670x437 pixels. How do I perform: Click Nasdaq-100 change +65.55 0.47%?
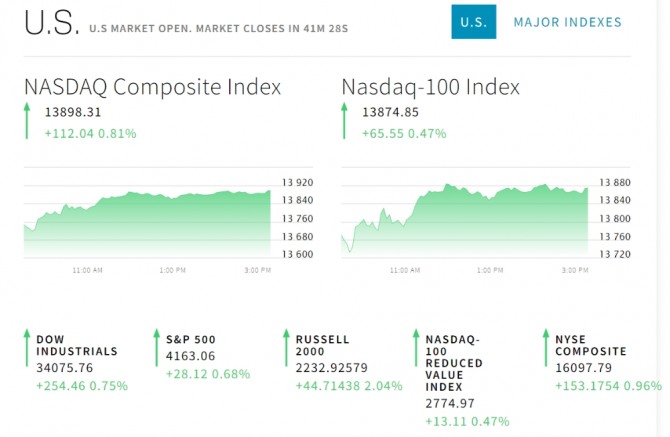click(x=404, y=132)
